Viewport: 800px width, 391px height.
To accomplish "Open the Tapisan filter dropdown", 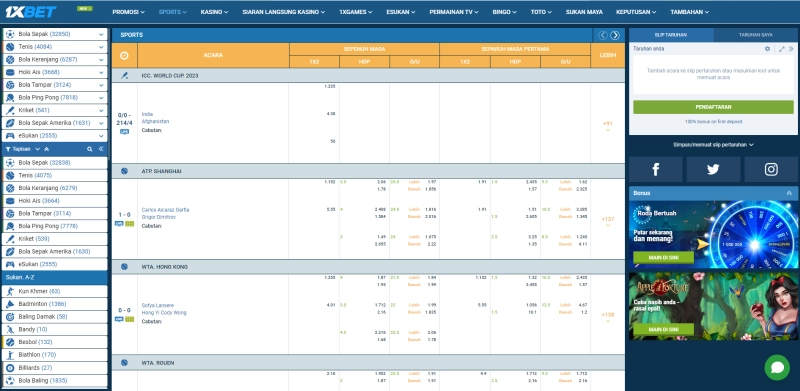I will [22, 149].
